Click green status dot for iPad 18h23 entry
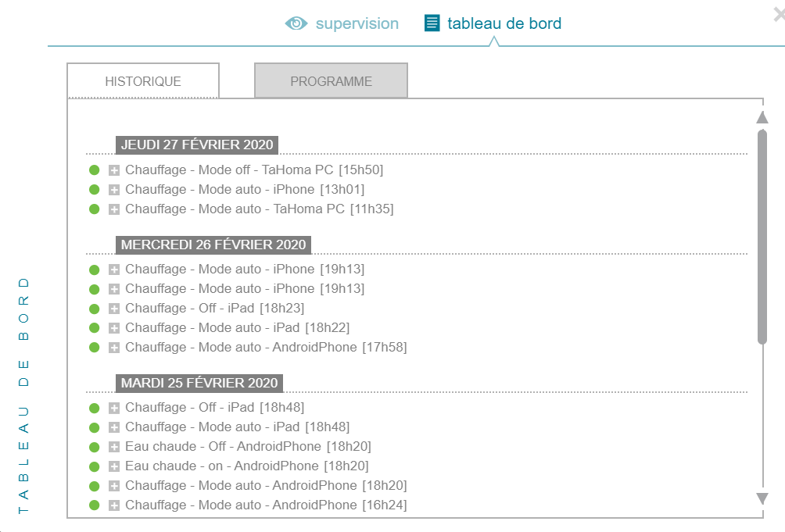 pos(94,309)
